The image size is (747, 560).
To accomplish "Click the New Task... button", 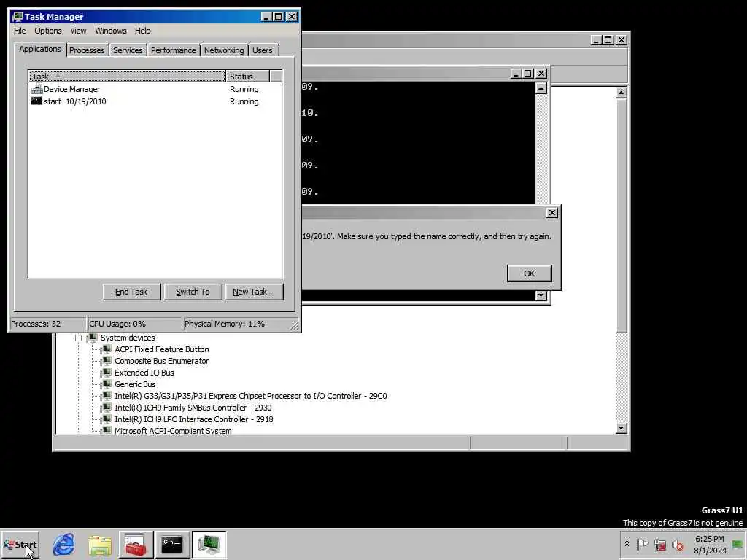I will (x=254, y=292).
